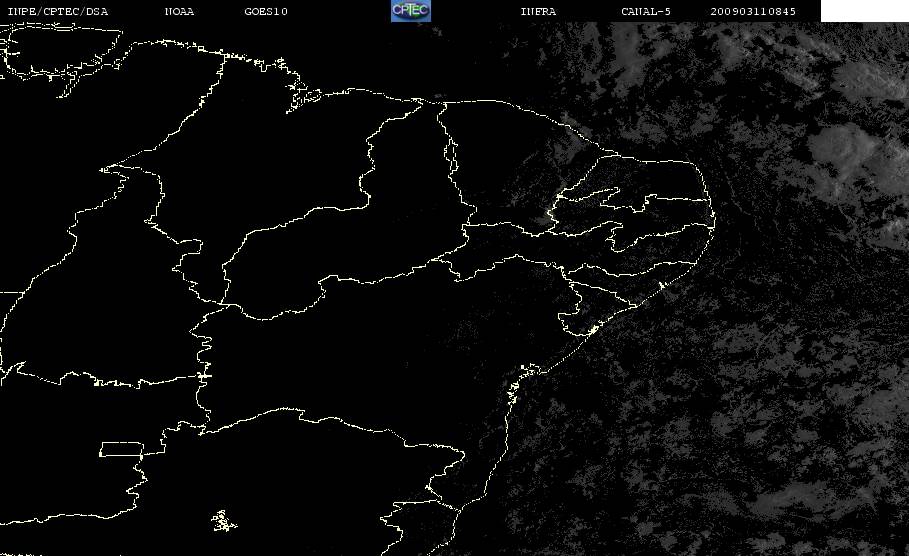Click the GOES10 satellite label
The image size is (909, 556).
click(266, 11)
